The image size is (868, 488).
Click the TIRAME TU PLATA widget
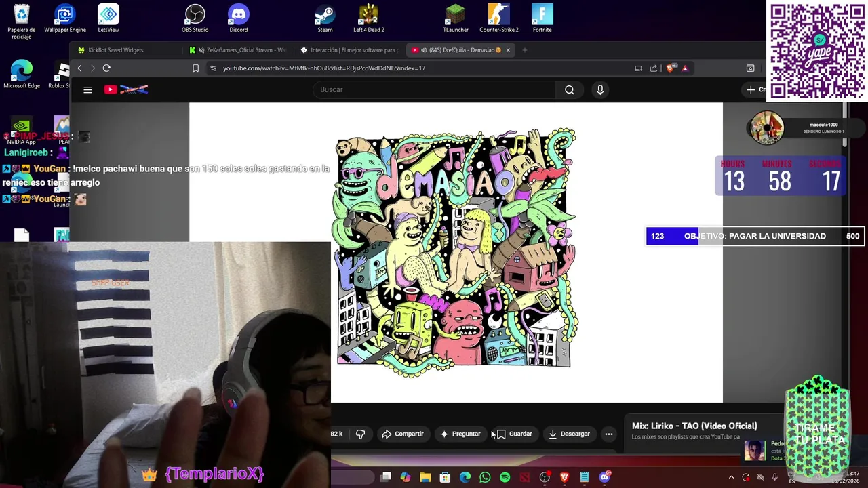[818, 429]
